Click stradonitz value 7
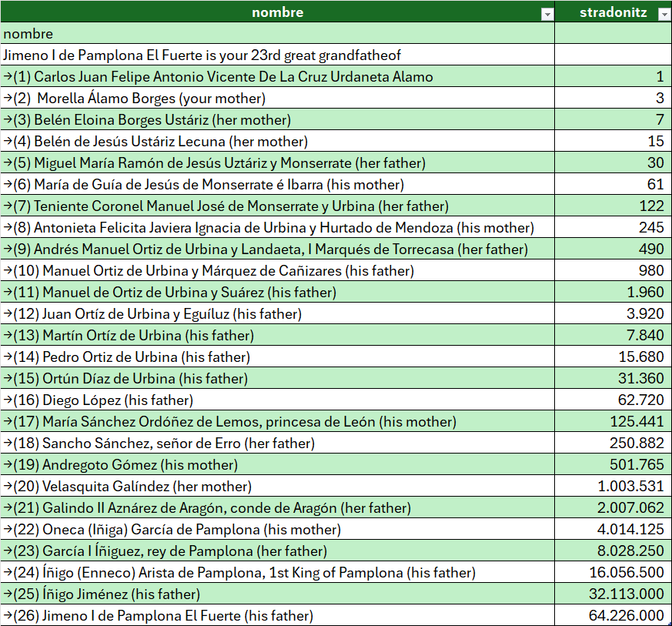672x626 pixels. [x=613, y=119]
